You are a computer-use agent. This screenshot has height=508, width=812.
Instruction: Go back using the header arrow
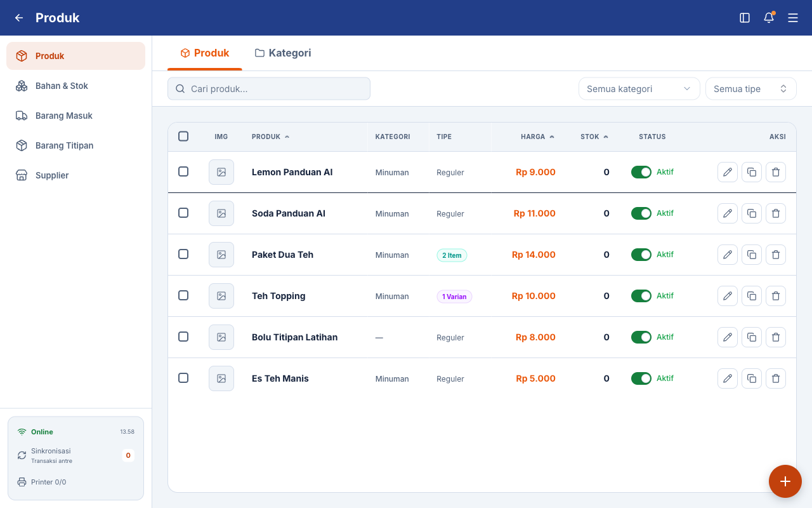tap(19, 18)
